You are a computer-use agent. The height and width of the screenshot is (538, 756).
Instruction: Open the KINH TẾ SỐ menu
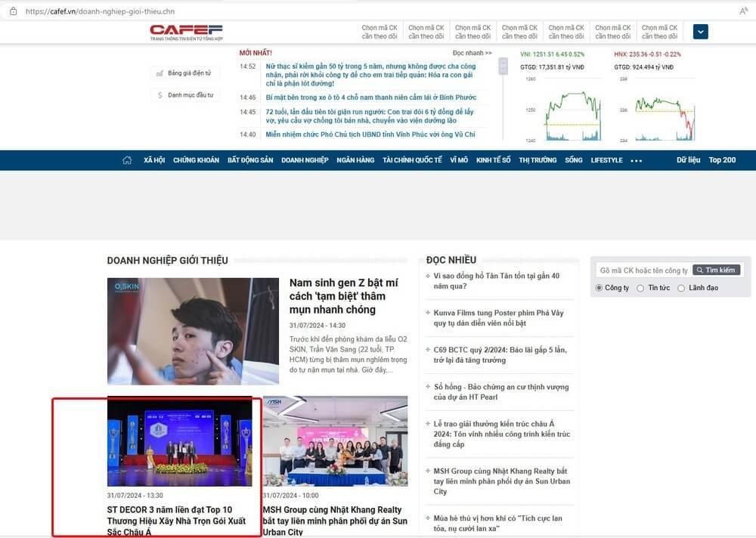pyautogui.click(x=493, y=160)
